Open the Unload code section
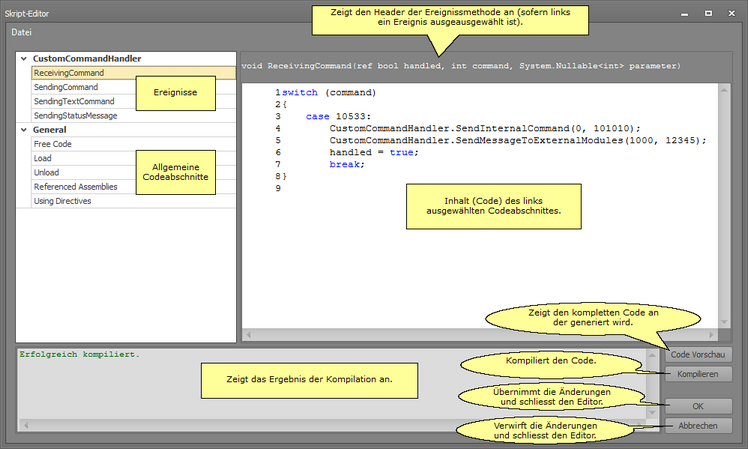This screenshot has width=748, height=449. tap(134, 173)
